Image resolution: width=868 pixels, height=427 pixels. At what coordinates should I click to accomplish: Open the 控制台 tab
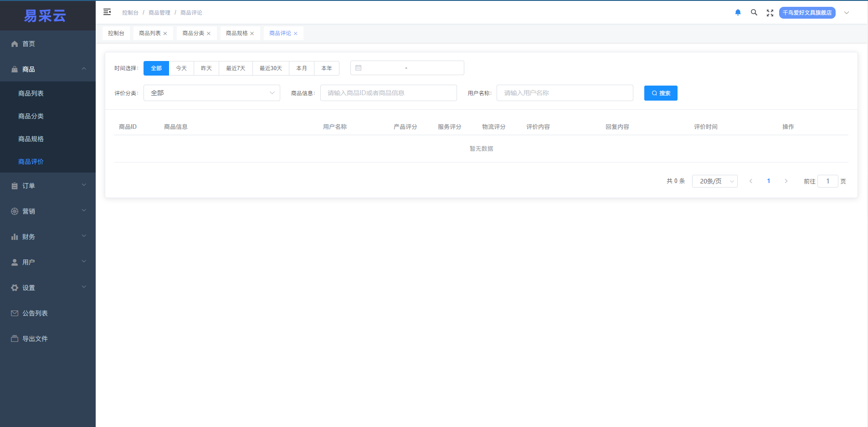pyautogui.click(x=116, y=33)
